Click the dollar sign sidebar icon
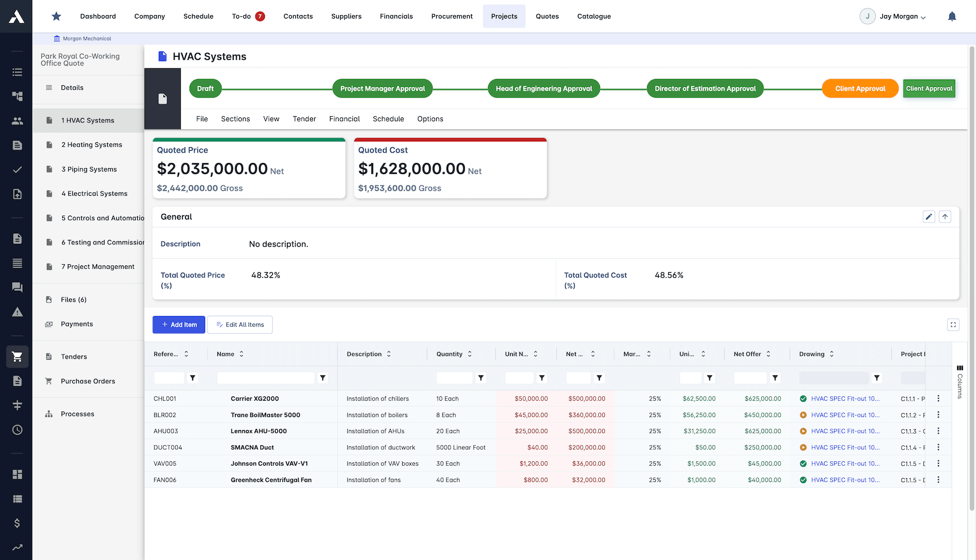Screen dimensions: 976x560 pyautogui.click(x=17, y=523)
